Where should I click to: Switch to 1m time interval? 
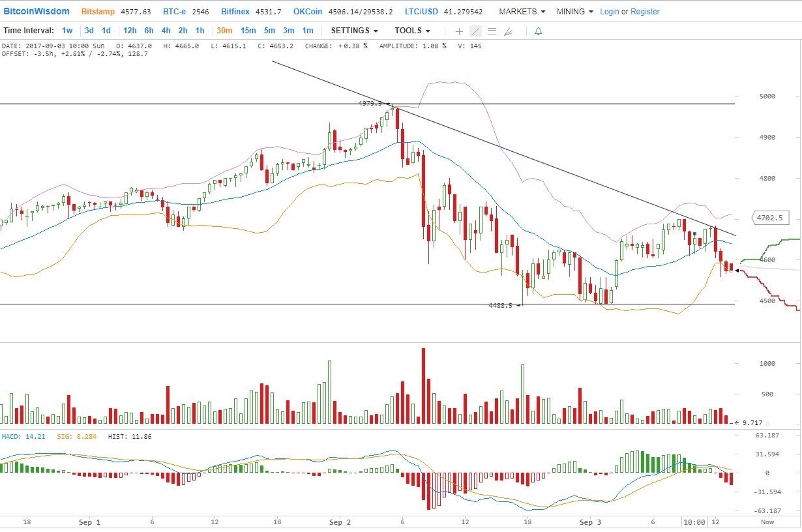pos(308,31)
